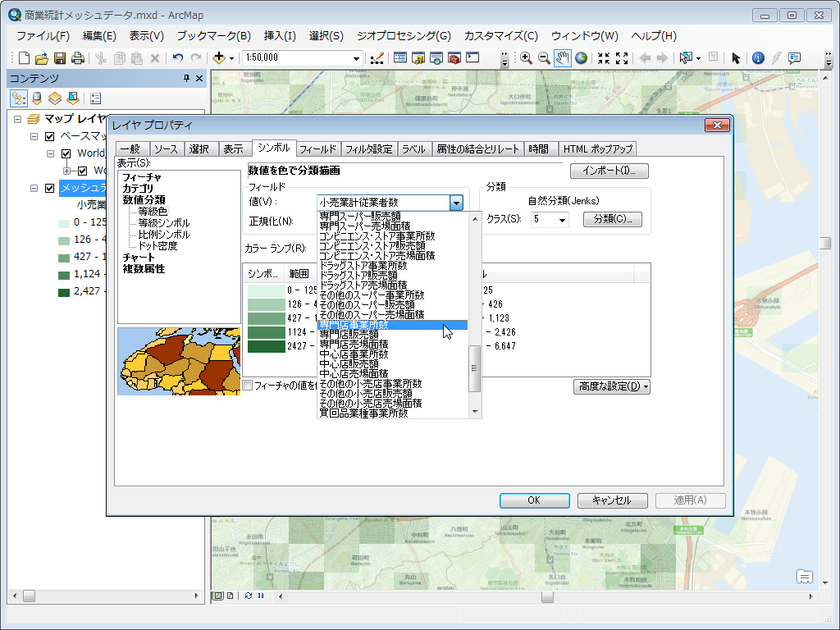
Task: Toggle ベースマップ layer checkbox
Action: tap(50, 136)
